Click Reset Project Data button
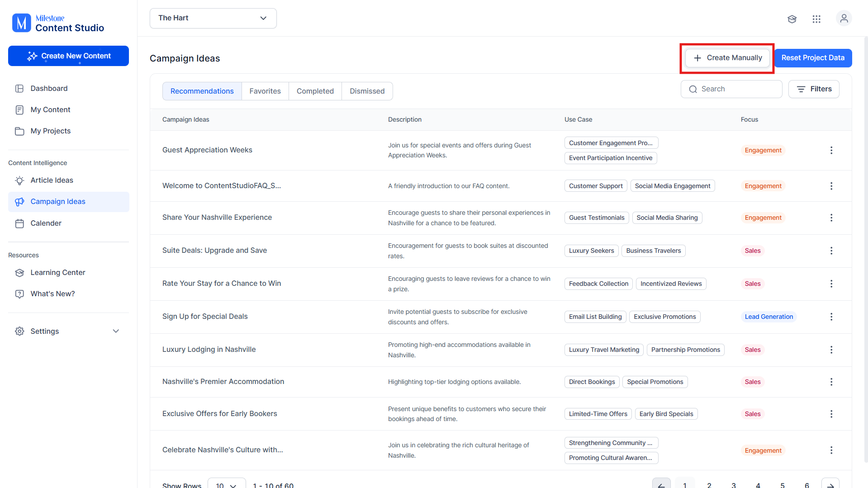868x488 pixels. (813, 58)
